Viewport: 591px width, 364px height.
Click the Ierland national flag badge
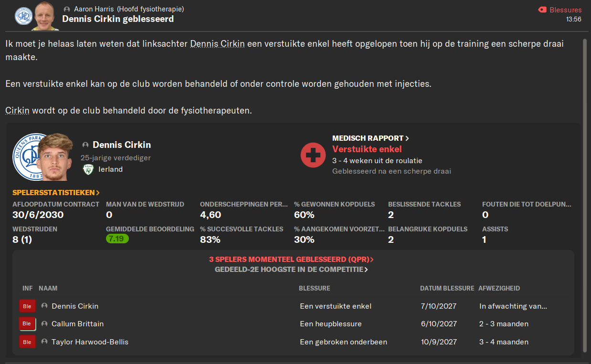(88, 169)
